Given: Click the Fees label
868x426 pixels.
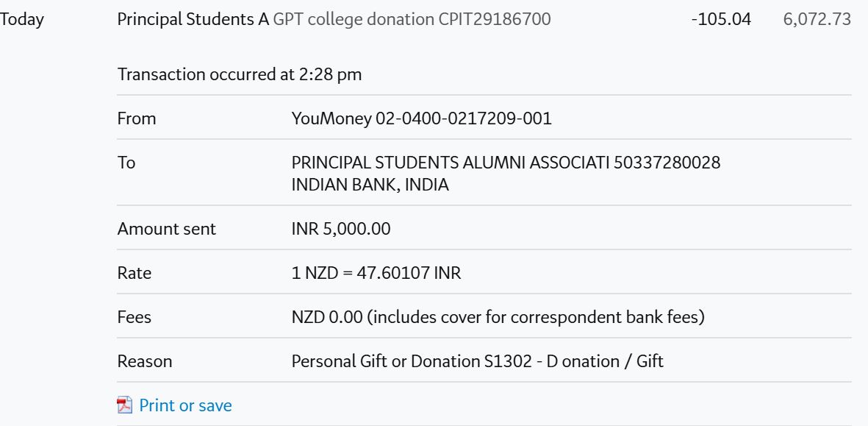Looking at the screenshot, I should [134, 317].
